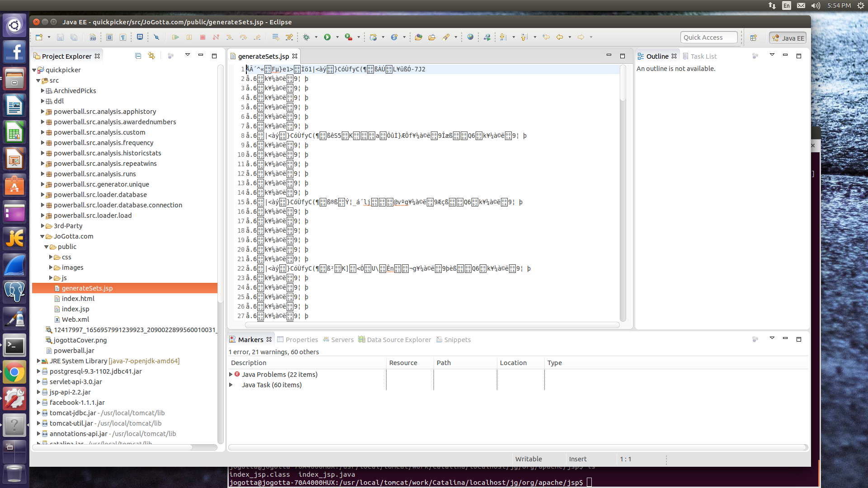Open the Snippets tab
This screenshot has height=488, width=868.
(x=453, y=340)
